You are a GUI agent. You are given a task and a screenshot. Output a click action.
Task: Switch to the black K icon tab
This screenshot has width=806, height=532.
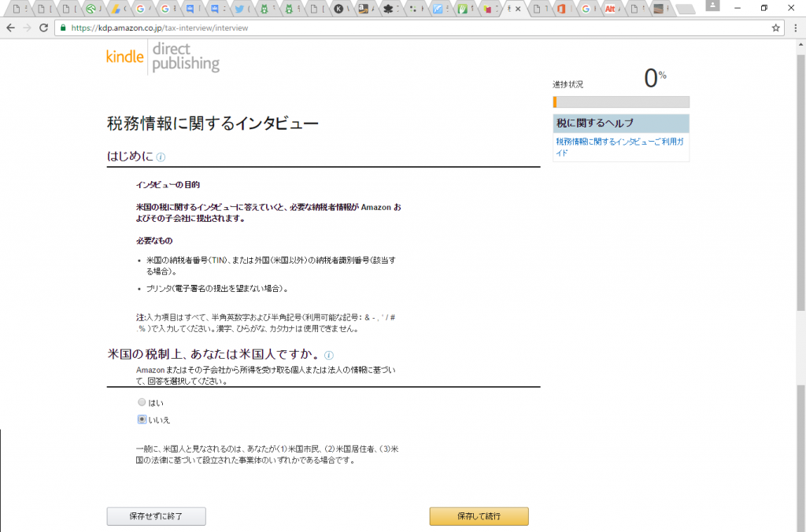(338, 9)
